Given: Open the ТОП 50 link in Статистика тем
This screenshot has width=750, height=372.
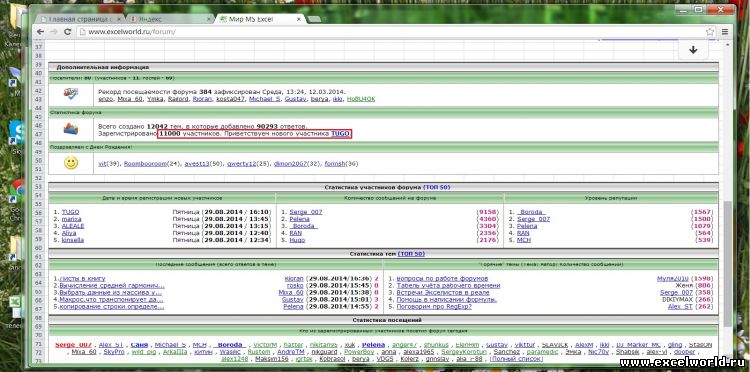Looking at the screenshot, I should coord(411,254).
